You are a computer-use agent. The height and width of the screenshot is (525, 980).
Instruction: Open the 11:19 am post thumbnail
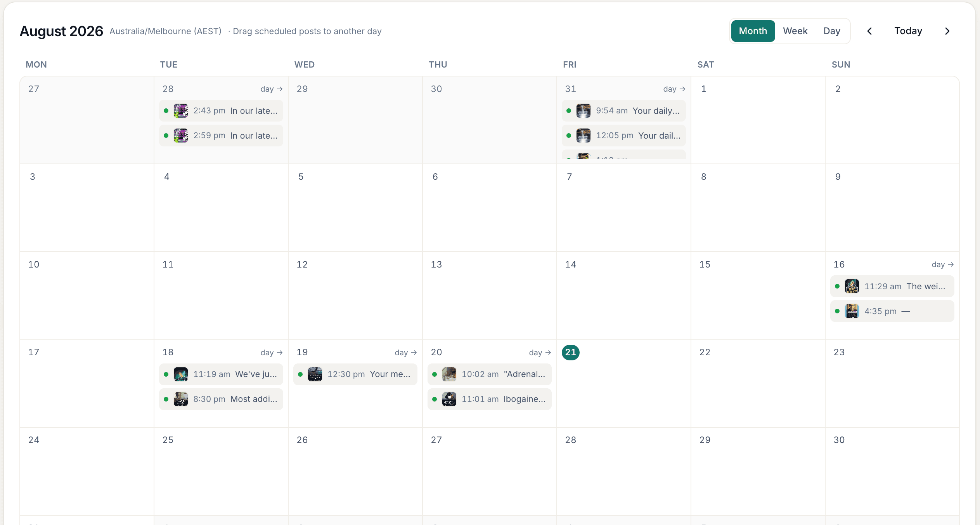(x=180, y=374)
